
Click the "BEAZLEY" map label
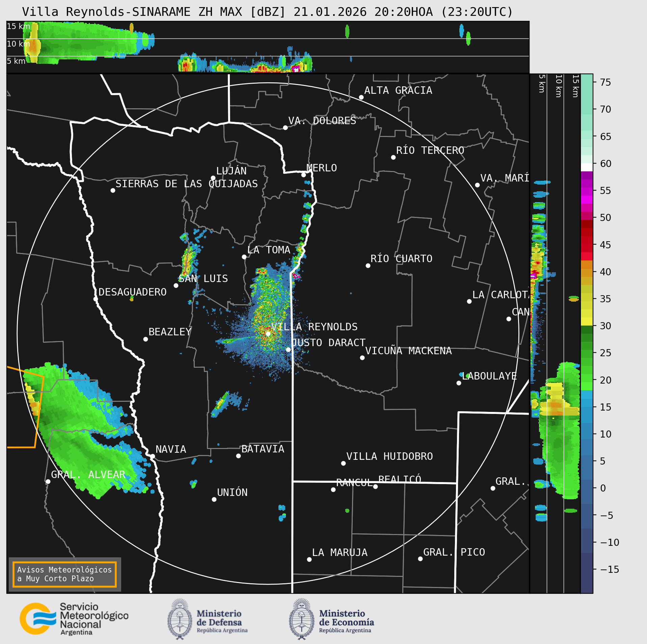click(170, 332)
